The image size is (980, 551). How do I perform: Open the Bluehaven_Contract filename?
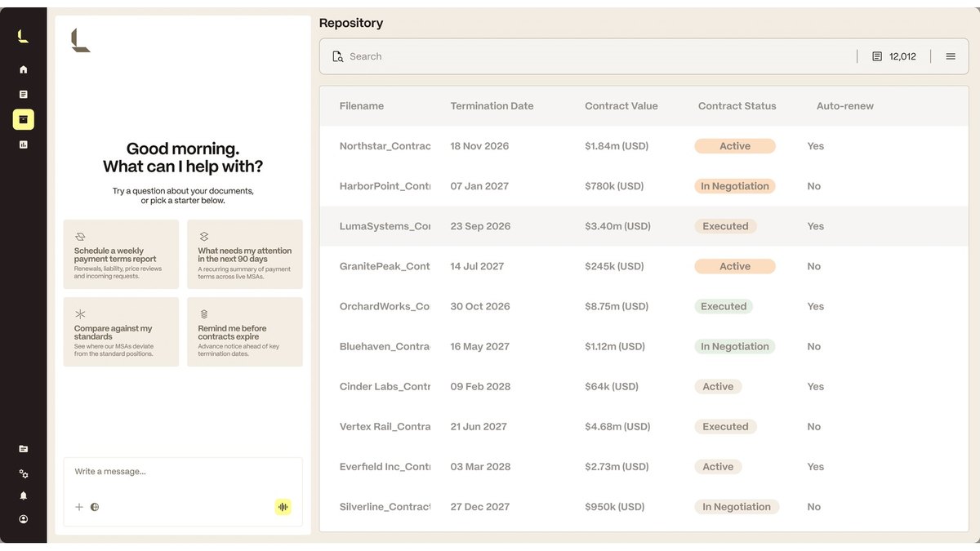tap(385, 346)
